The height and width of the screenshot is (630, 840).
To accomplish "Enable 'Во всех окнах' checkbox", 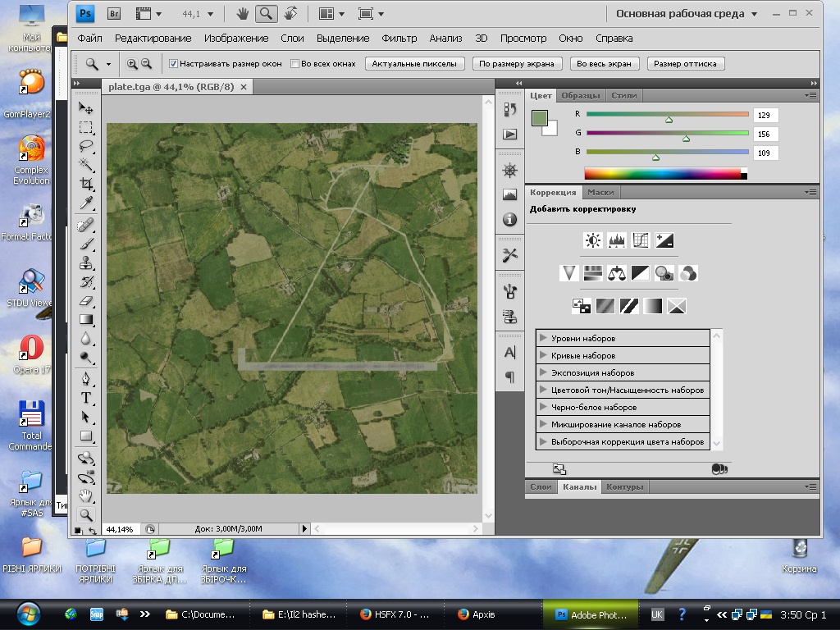I will 295,63.
